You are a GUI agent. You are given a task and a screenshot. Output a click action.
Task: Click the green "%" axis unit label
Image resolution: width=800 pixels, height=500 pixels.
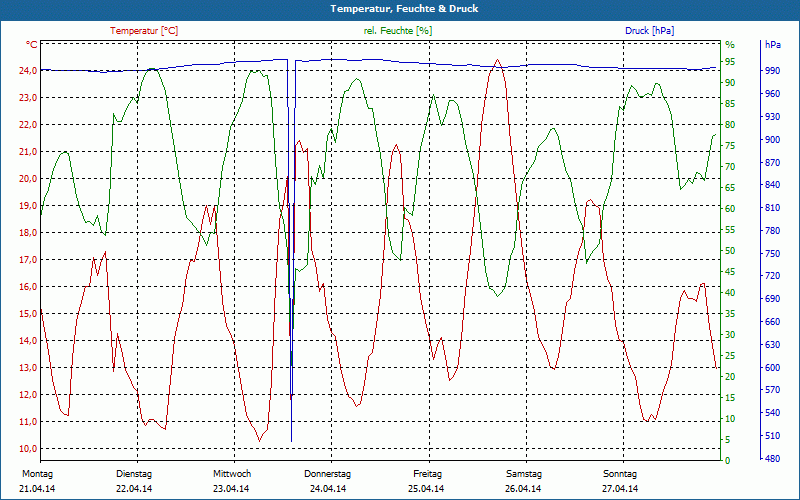point(730,45)
